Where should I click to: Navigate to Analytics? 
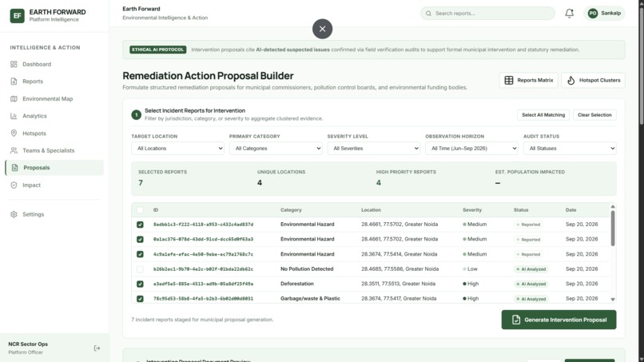click(x=54, y=116)
